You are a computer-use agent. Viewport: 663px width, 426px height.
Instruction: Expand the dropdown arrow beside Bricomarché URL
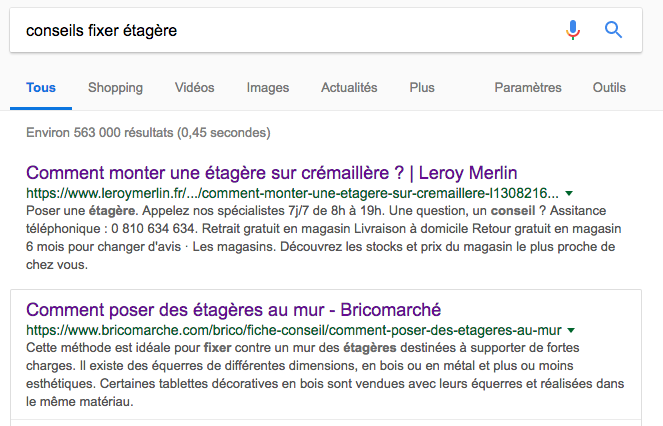tap(571, 329)
